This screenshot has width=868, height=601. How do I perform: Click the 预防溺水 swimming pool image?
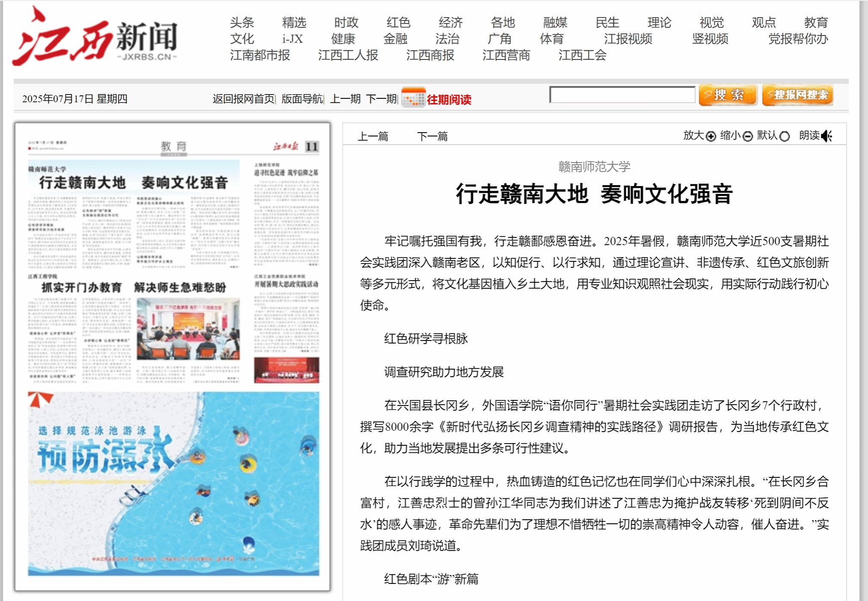[x=173, y=483]
